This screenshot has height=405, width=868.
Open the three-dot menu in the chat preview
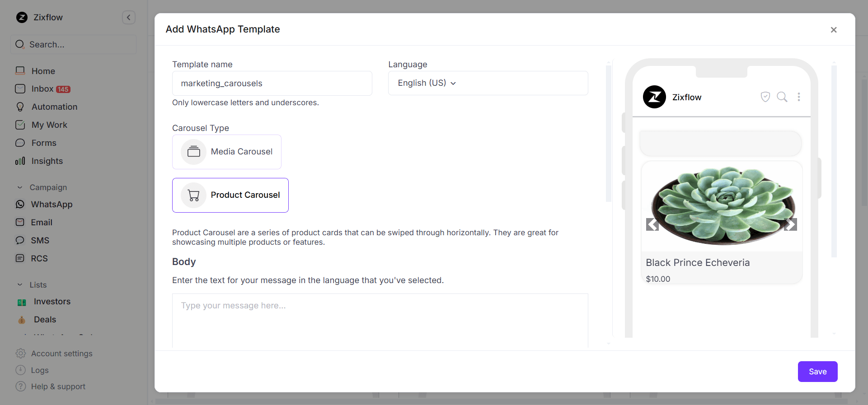799,97
